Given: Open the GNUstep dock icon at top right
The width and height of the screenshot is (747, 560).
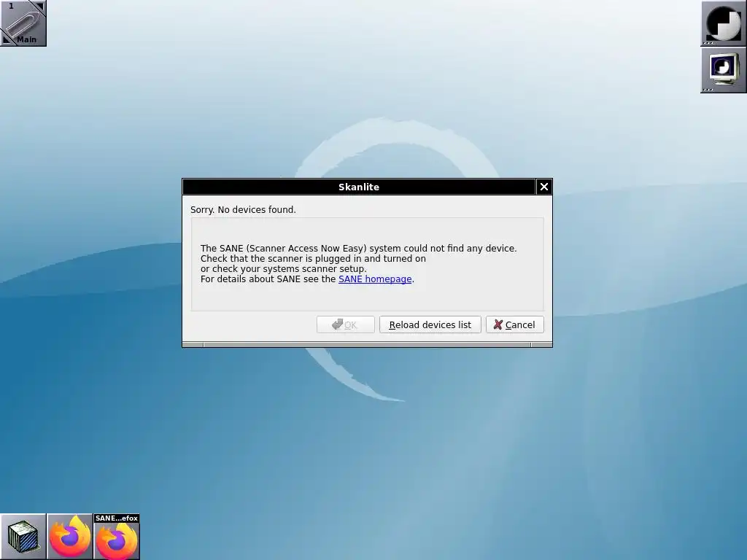Looking at the screenshot, I should [x=723, y=23].
